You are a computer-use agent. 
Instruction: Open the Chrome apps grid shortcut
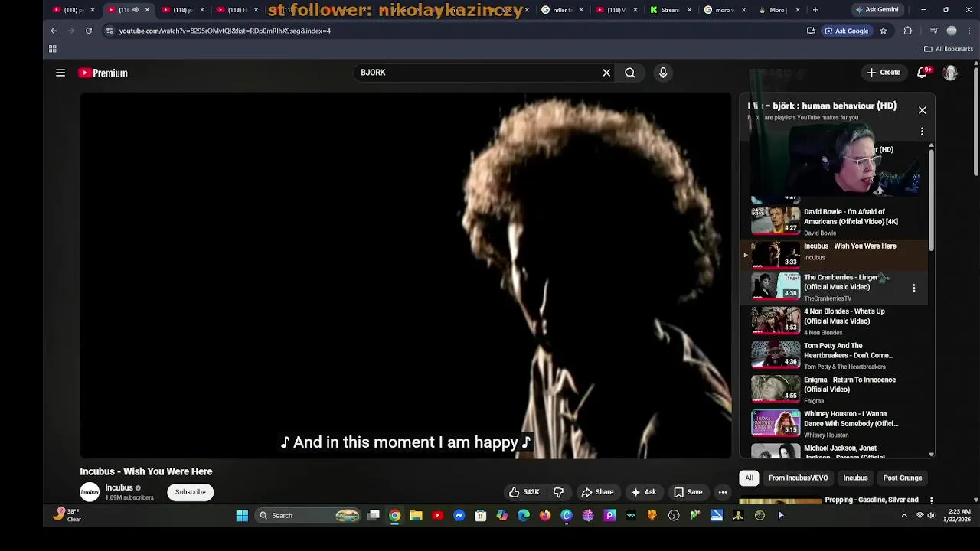point(53,49)
